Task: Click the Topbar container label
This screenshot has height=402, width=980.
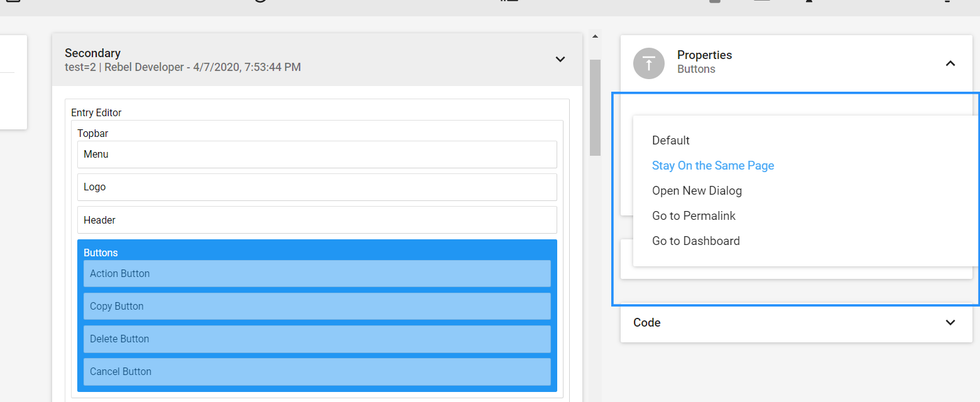Action: coord(92,132)
